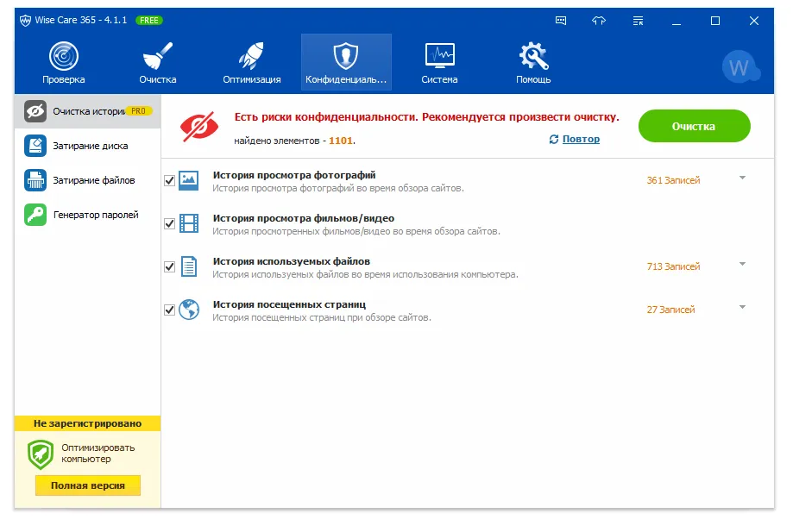Select the Конфиденциальность shield icon

[346, 55]
